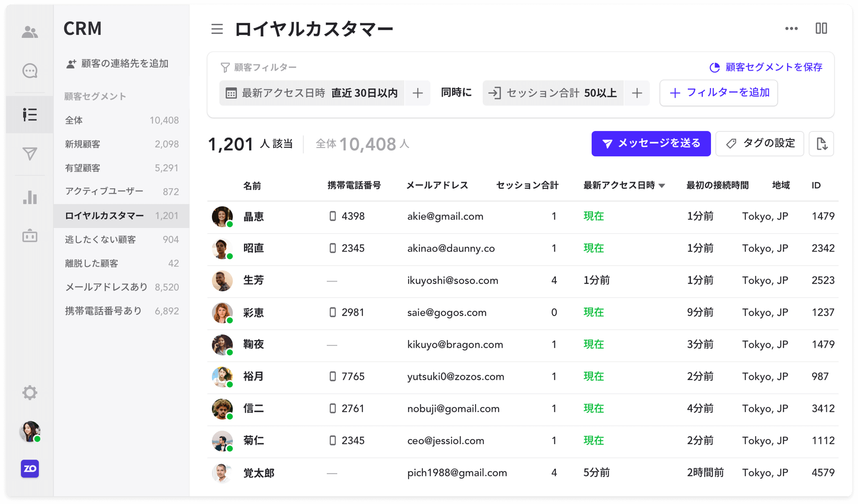Image resolution: width=858 pixels, height=504 pixels.
Task: Open settings via the gear icon
Action: click(29, 393)
